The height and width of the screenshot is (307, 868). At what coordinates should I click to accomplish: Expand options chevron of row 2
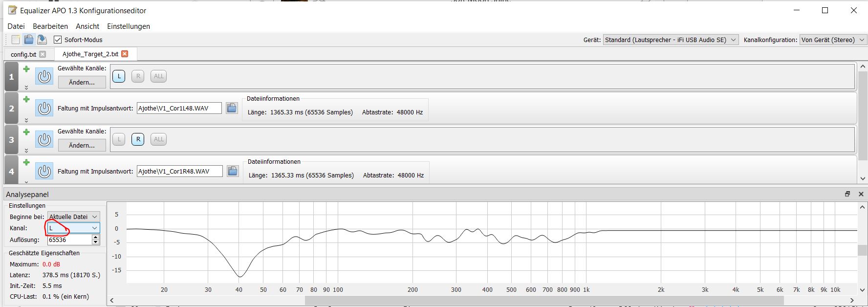pos(26,120)
